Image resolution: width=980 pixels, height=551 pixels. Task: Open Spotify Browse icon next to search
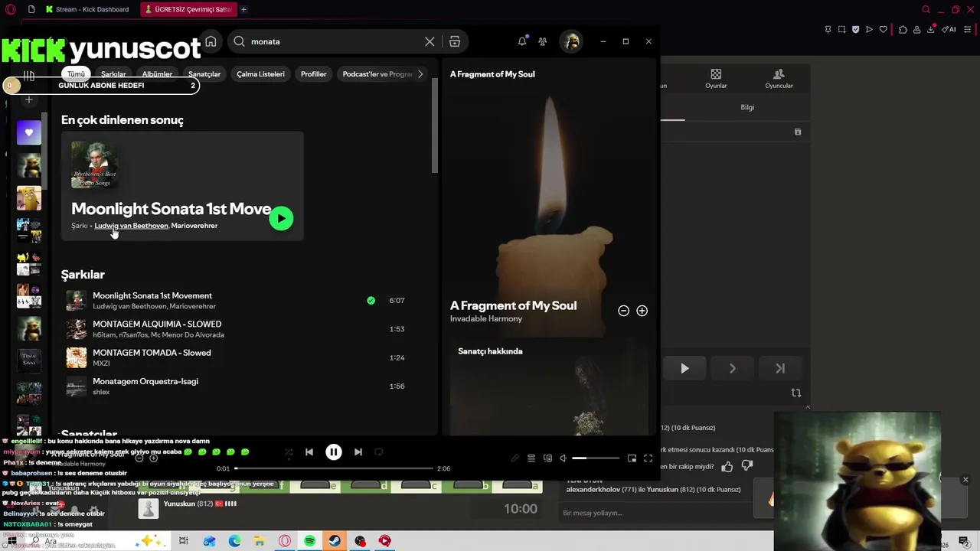pos(455,41)
